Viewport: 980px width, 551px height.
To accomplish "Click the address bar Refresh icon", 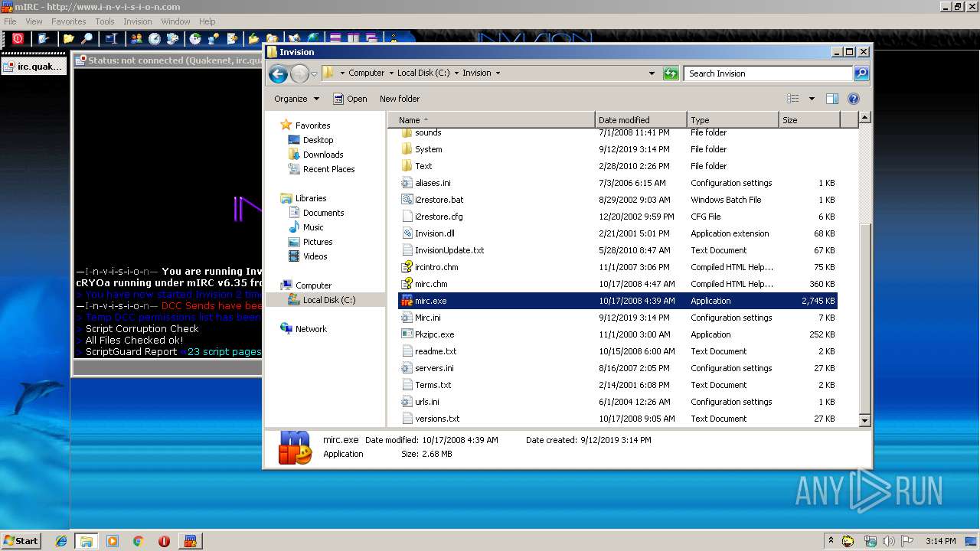I will pos(671,73).
